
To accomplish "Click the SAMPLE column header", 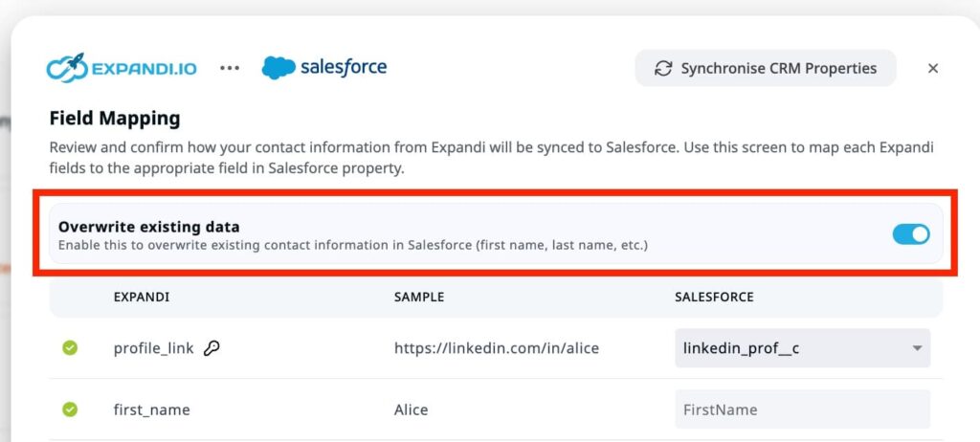I will click(x=419, y=298).
